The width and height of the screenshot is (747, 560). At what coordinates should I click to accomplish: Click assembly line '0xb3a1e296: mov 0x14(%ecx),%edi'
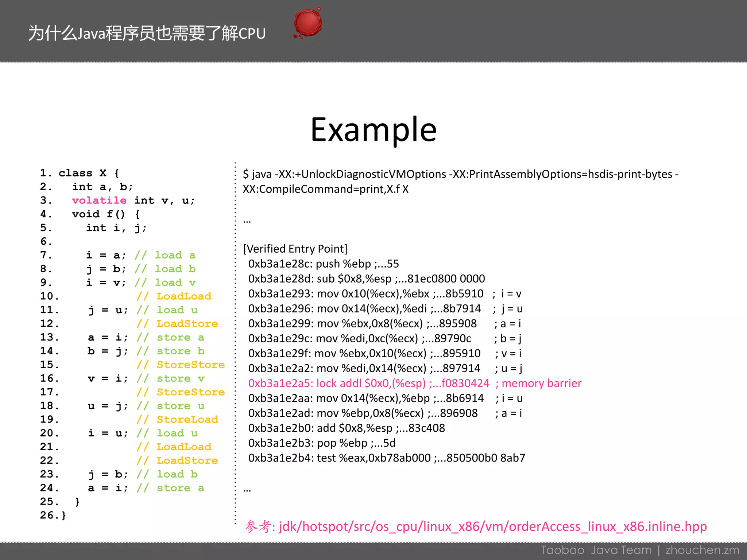coord(385,309)
